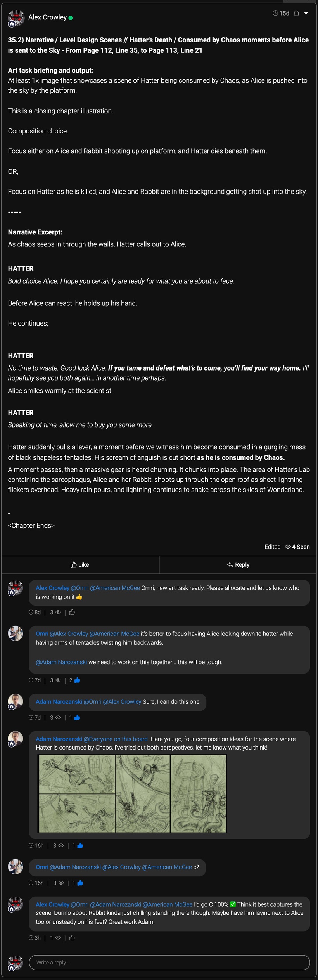Open the composition sketches thumbnail
The width and height of the screenshot is (318, 980).
click(x=132, y=793)
